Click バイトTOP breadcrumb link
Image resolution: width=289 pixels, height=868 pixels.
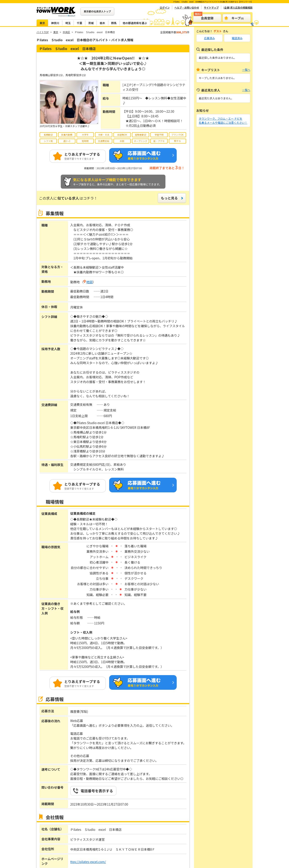pyautogui.click(x=42, y=32)
